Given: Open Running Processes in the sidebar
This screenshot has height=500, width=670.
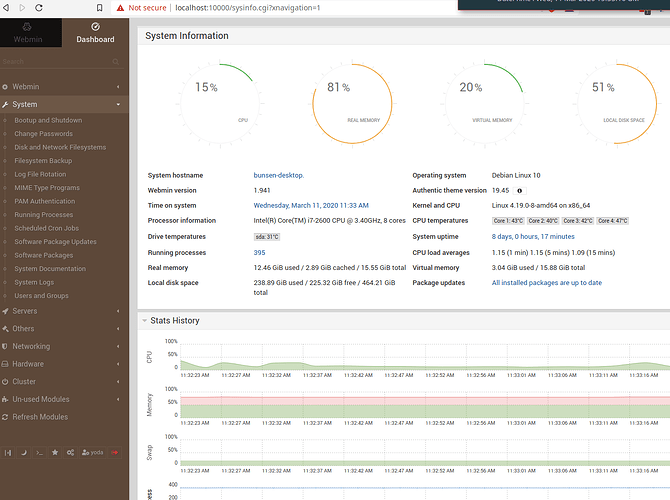Looking at the screenshot, I should tap(44, 215).
